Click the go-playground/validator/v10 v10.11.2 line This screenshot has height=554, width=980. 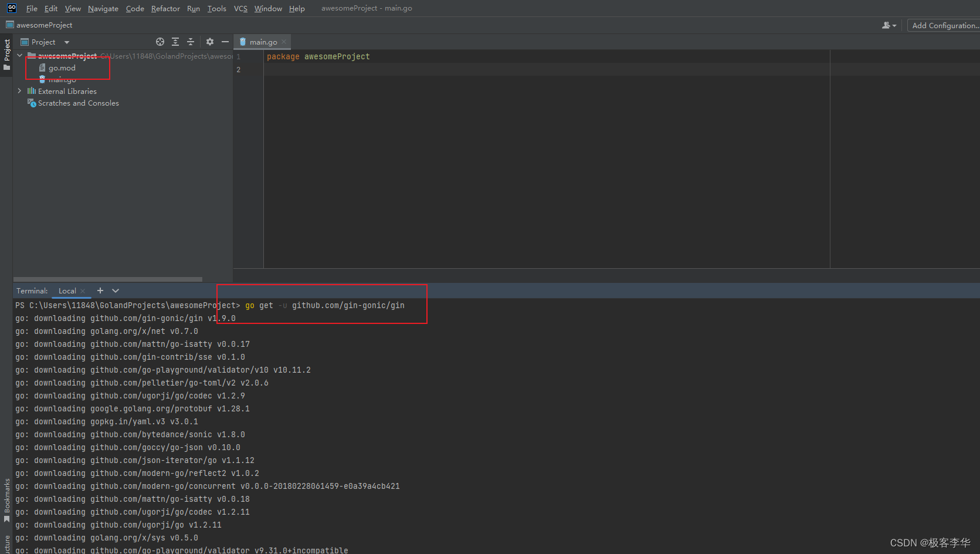pyautogui.click(x=163, y=370)
